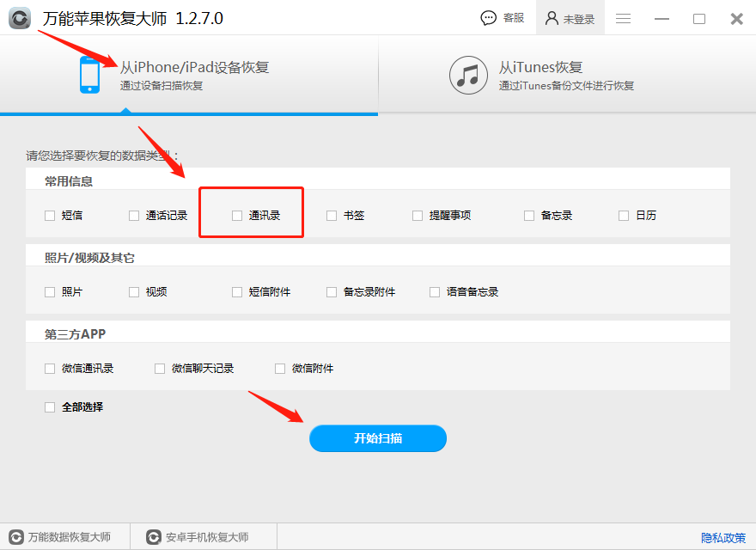The width and height of the screenshot is (756, 550).
Task: Check the 通讯录 checkbox
Action: (237, 215)
